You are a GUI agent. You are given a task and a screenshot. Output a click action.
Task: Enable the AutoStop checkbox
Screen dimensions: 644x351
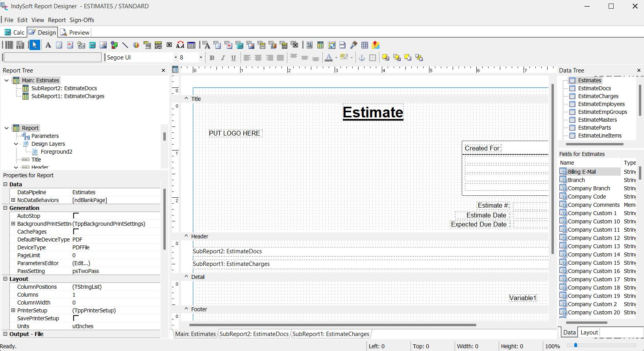76,216
